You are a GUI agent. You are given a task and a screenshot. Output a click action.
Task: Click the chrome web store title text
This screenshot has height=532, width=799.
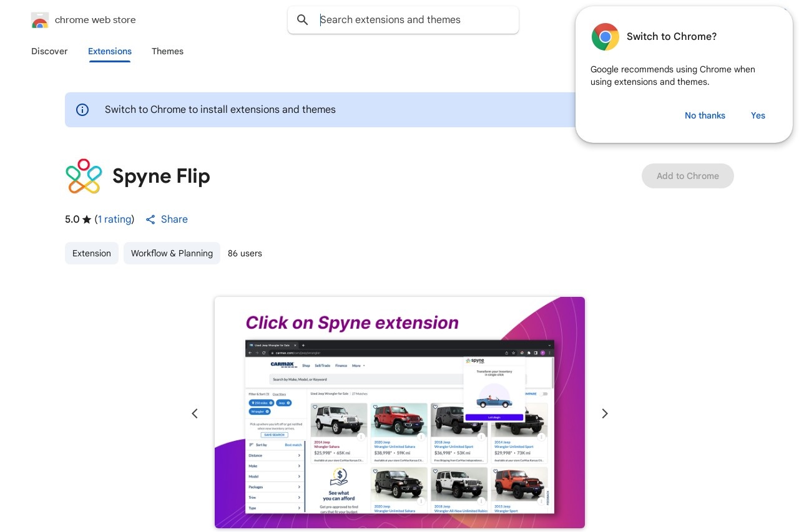(x=96, y=20)
